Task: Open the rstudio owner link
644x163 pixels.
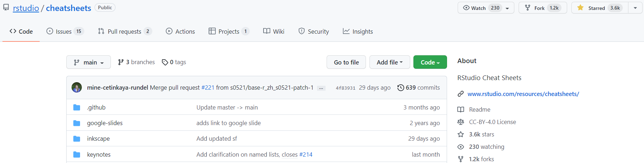Action: tap(26, 8)
